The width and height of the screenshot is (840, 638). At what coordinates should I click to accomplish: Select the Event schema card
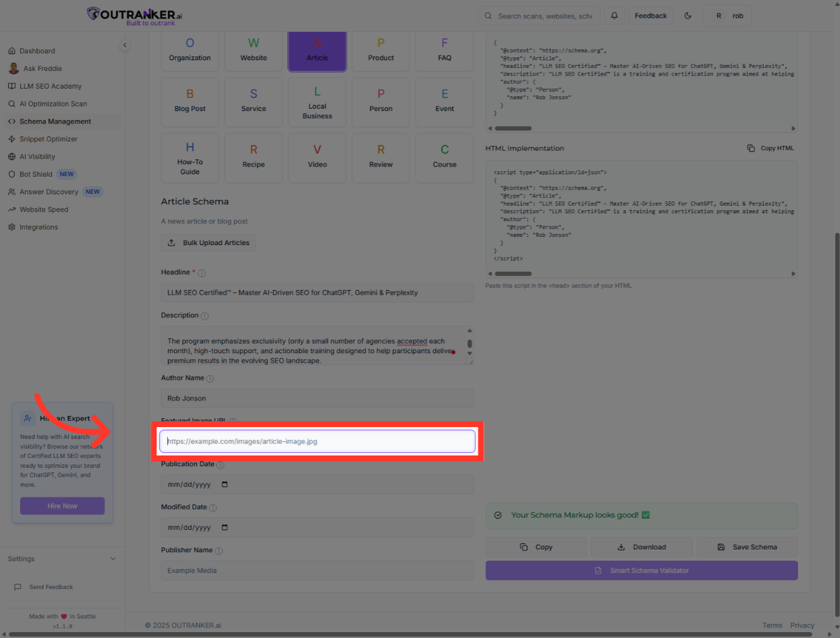445,102
